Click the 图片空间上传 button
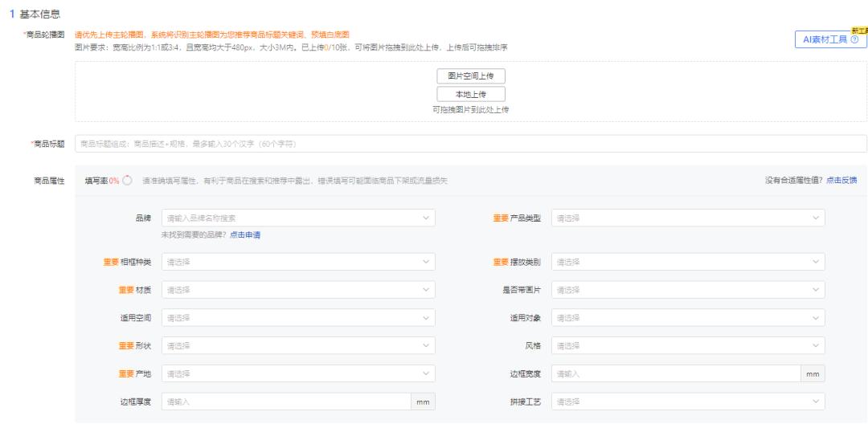868x428 pixels. 471,75
